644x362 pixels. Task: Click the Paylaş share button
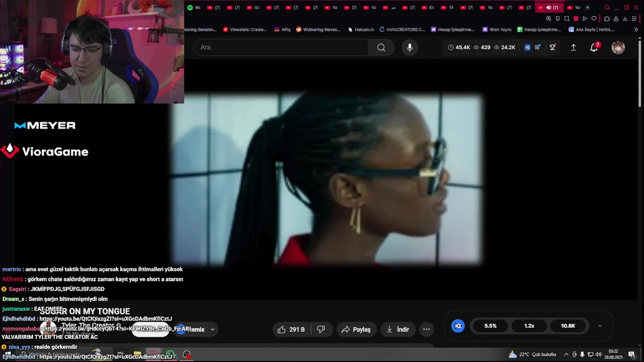(356, 329)
